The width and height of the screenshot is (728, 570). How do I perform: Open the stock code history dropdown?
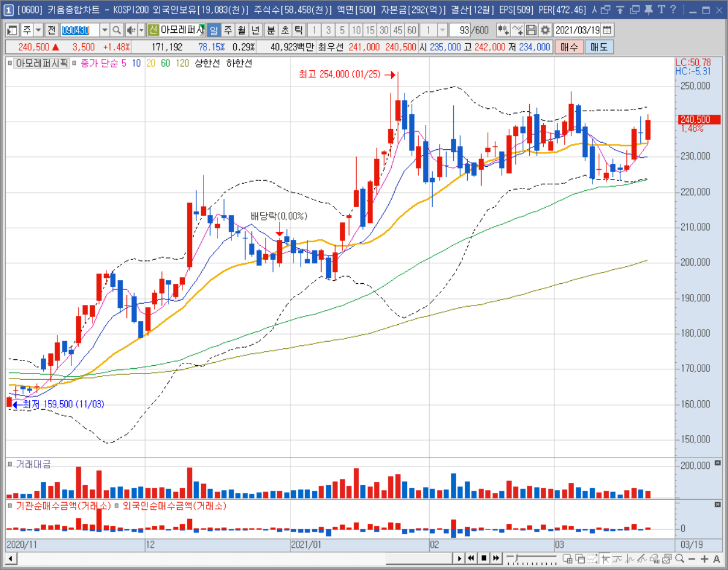104,30
